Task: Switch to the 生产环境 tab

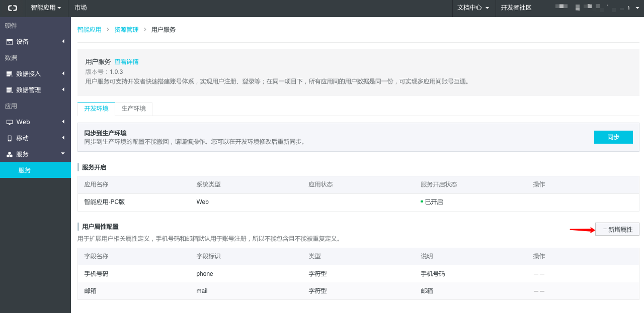Action: [x=133, y=109]
